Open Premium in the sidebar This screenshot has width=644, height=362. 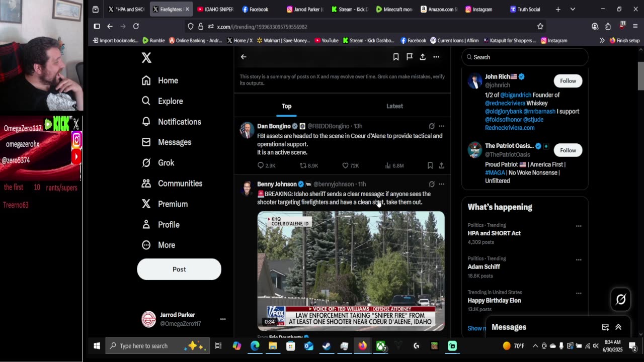pyautogui.click(x=165, y=204)
